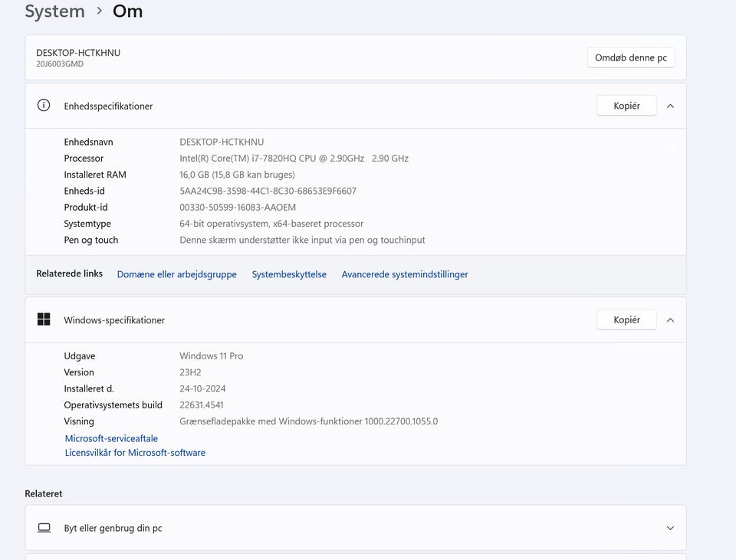Click the Operativsystemets build label

113,404
